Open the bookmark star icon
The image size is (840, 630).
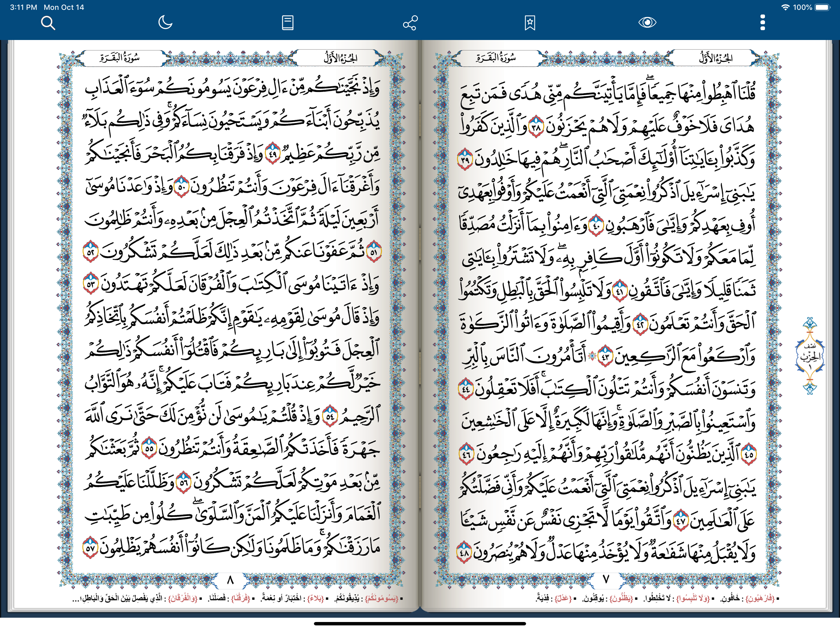(x=530, y=23)
